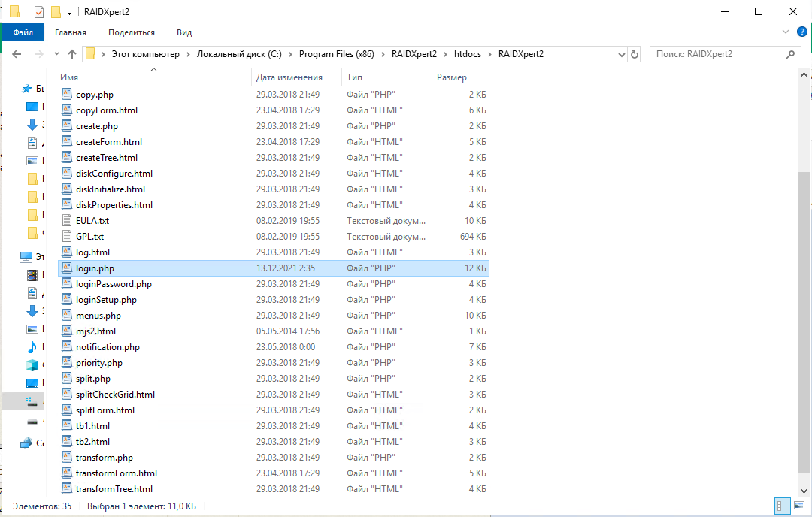The height and width of the screenshot is (517, 812).
Task: Click New folder quick access toolbar icon
Action: tap(56, 11)
